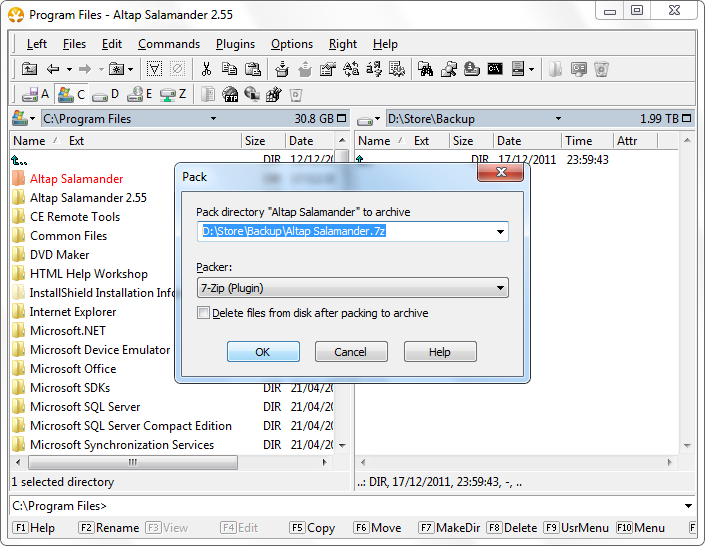Open User Menu dropdown arrow in toolbar
The height and width of the screenshot is (546, 705).
(x=531, y=69)
